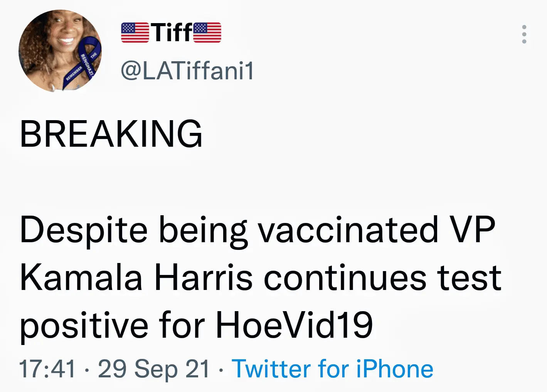Open the three-dot more options menu

524,34
